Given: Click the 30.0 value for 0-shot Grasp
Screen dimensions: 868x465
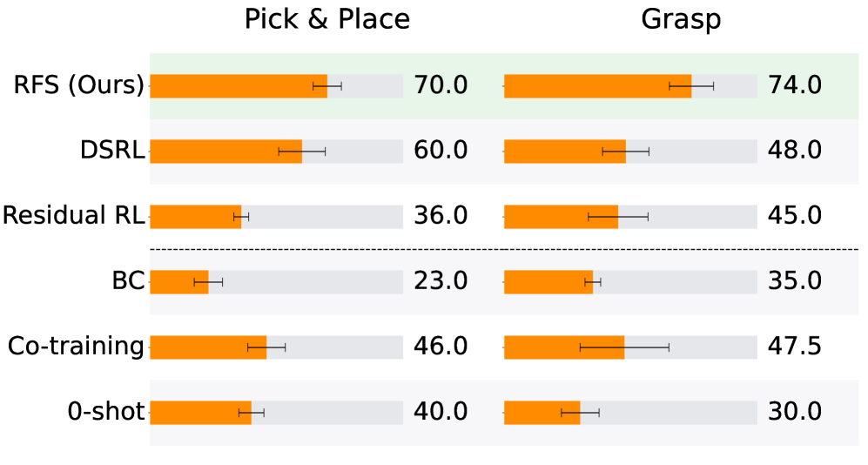Looking at the screenshot, I should click(795, 412).
